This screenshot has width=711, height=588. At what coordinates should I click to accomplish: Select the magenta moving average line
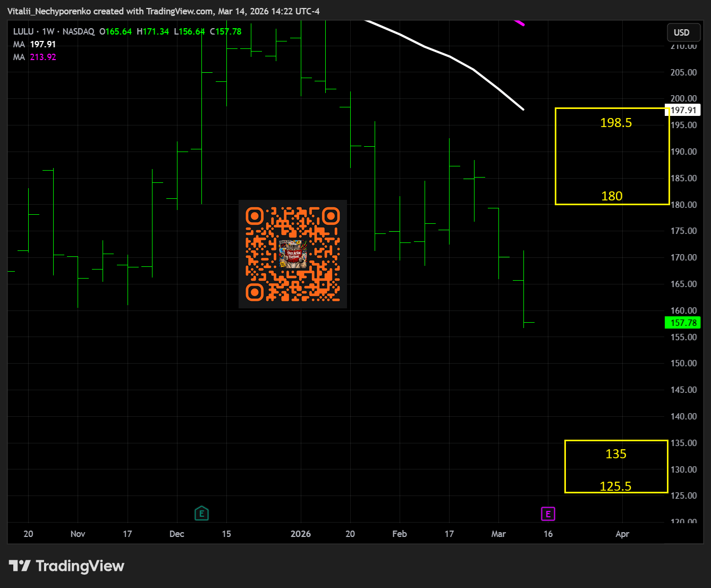click(520, 22)
